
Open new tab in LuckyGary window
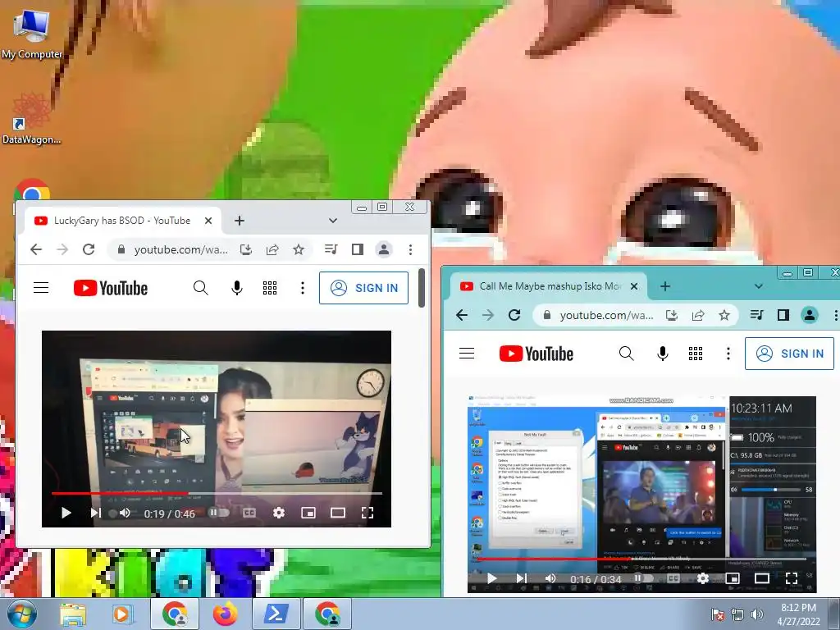point(240,221)
